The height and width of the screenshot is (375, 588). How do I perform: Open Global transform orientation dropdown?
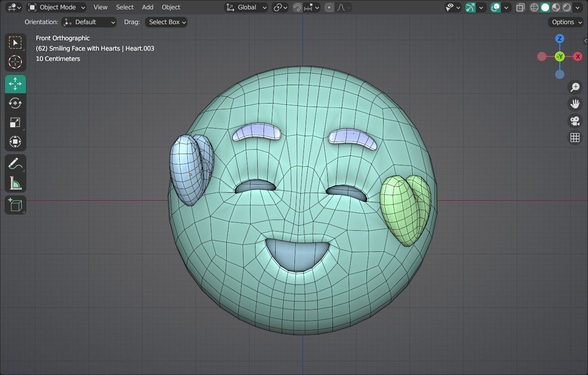(246, 7)
